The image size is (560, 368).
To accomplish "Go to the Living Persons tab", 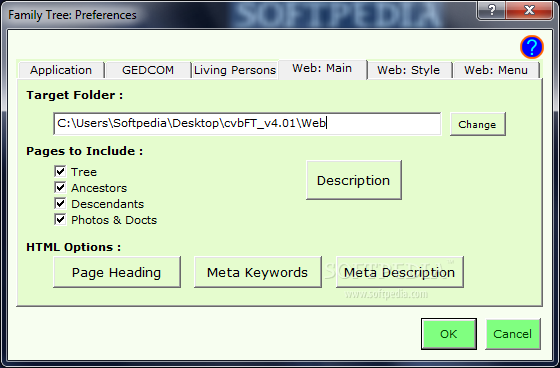I will tap(235, 70).
